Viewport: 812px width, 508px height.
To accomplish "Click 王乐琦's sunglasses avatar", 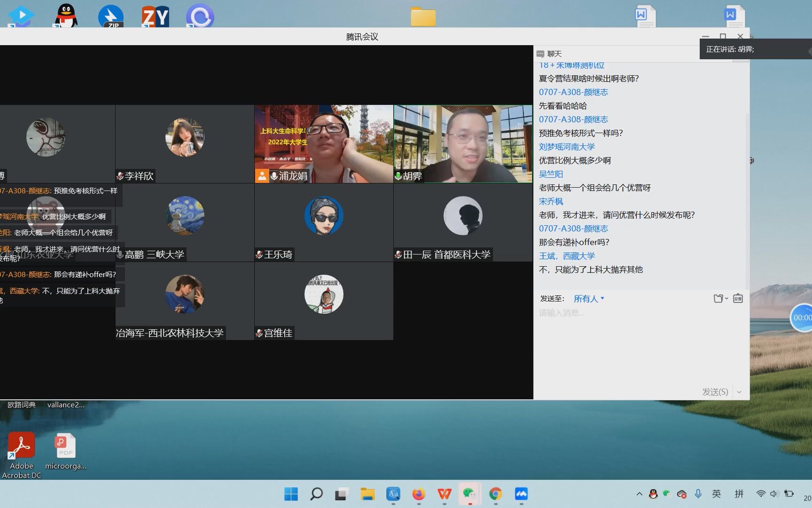I will pyautogui.click(x=324, y=215).
